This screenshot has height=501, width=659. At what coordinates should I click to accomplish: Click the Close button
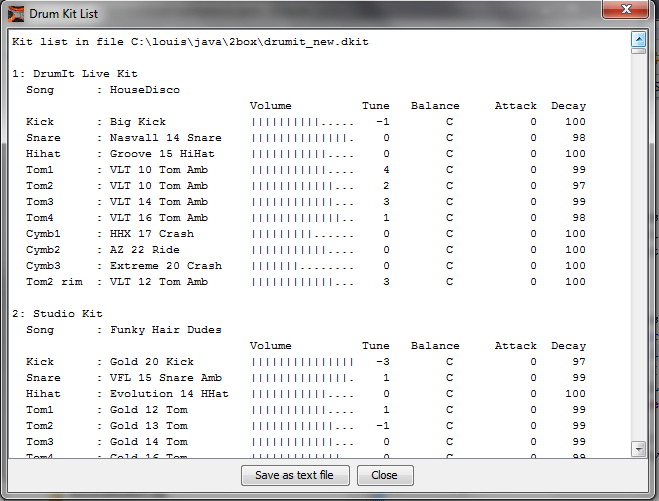click(385, 475)
